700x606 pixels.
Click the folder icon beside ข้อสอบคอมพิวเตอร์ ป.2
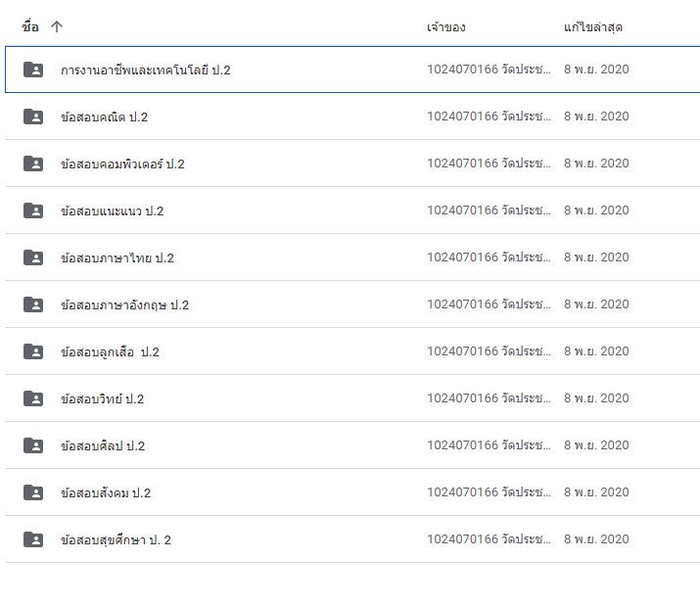[33, 163]
